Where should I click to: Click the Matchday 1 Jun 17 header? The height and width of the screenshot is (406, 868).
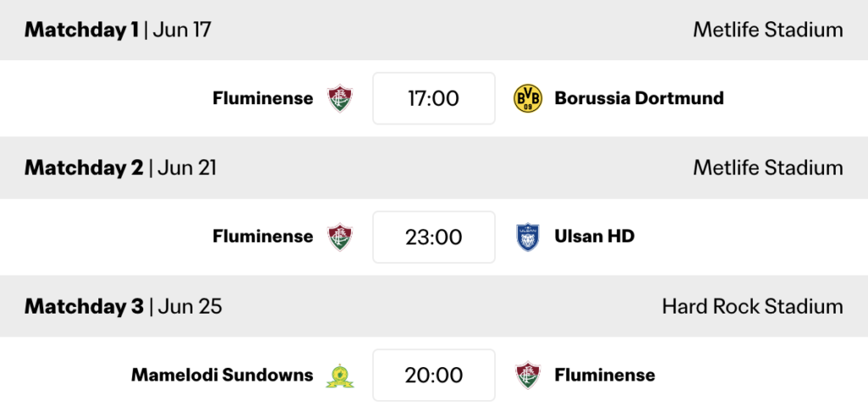pos(118,30)
